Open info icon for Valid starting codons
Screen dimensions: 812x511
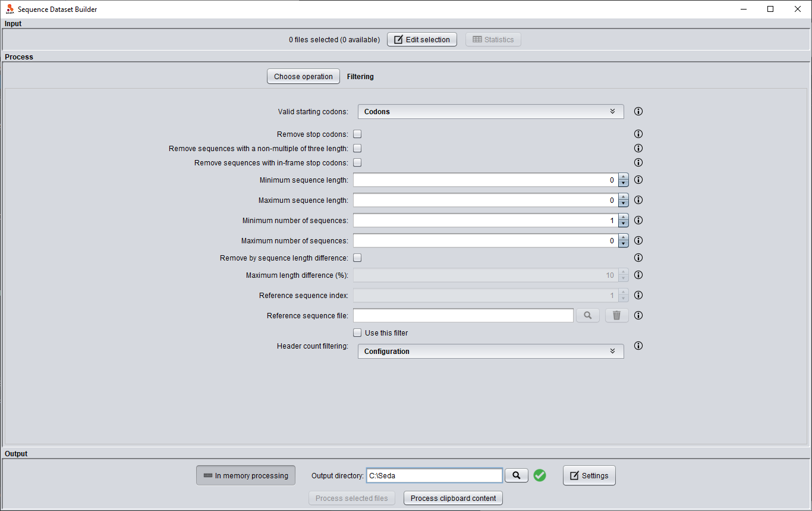(x=638, y=111)
